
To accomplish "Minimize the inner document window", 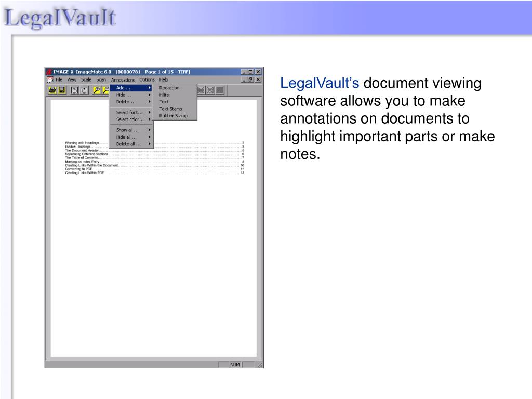I will pos(244,79).
